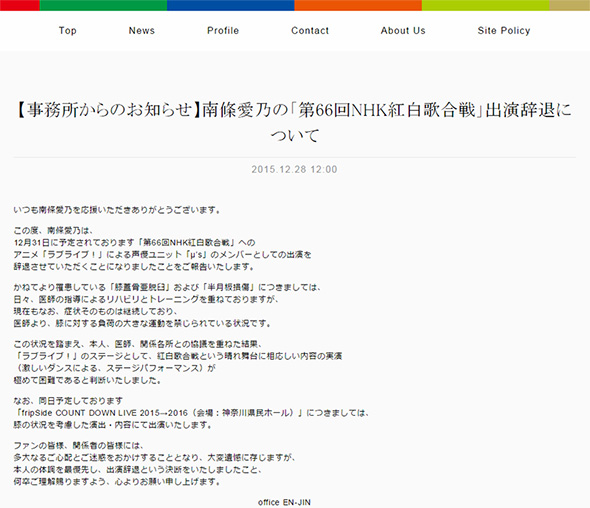This screenshot has height=508, width=590.
Task: Click the article headline about NHK紅白歌合戦
Action: pos(294,122)
